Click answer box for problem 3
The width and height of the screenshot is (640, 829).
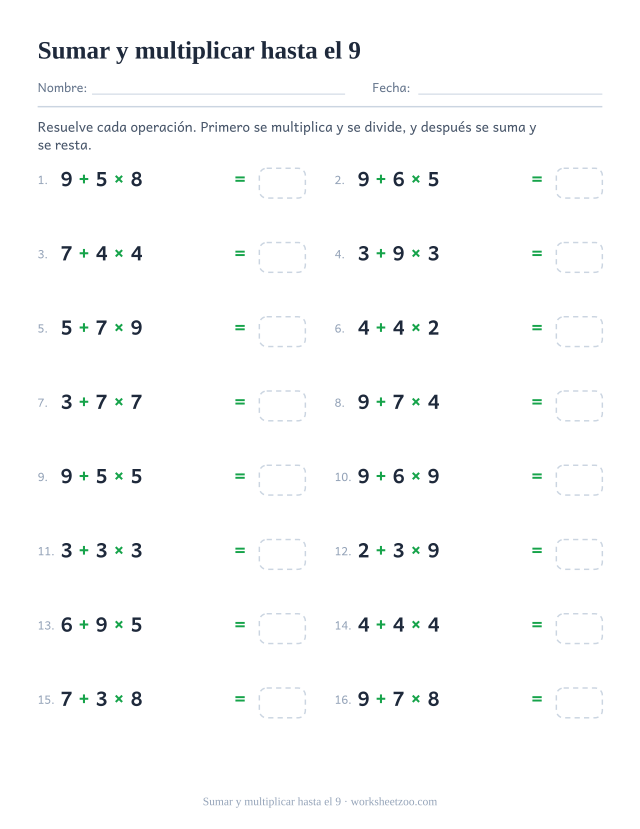pos(282,257)
